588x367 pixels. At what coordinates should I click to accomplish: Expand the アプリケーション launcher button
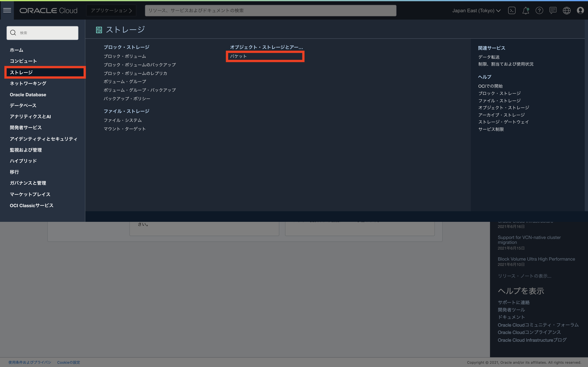[111, 10]
